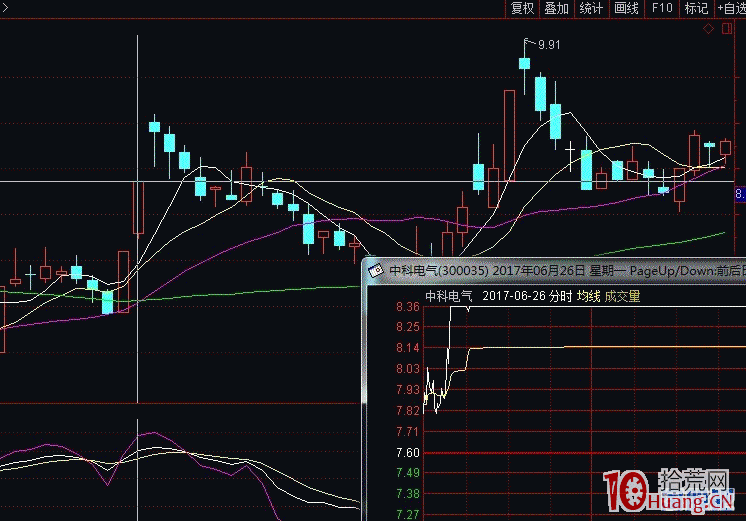Click the red rectangle panel icon
Image resolution: width=746 pixels, height=521 pixels.
[727, 29]
